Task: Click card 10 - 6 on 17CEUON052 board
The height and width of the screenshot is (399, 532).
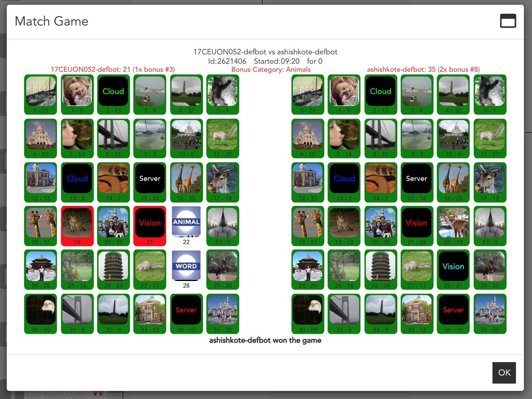Action: coord(186,138)
